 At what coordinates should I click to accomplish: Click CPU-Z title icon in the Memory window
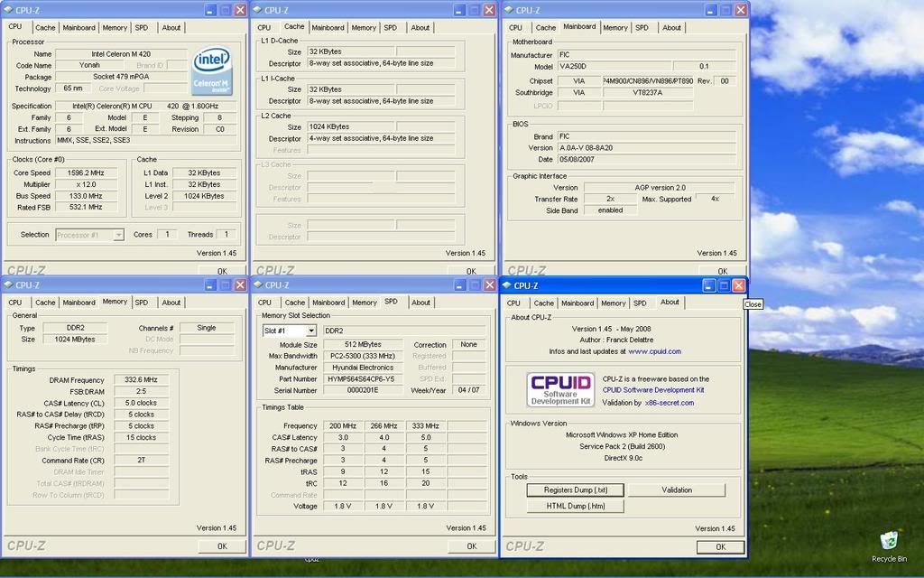[x=8, y=284]
